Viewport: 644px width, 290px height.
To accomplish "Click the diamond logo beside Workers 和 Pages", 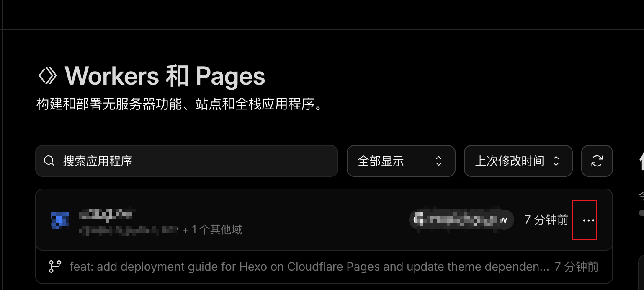I will tap(47, 76).
